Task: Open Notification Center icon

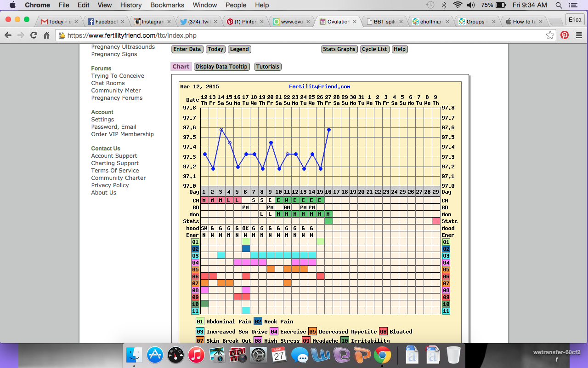Action: 573,5
